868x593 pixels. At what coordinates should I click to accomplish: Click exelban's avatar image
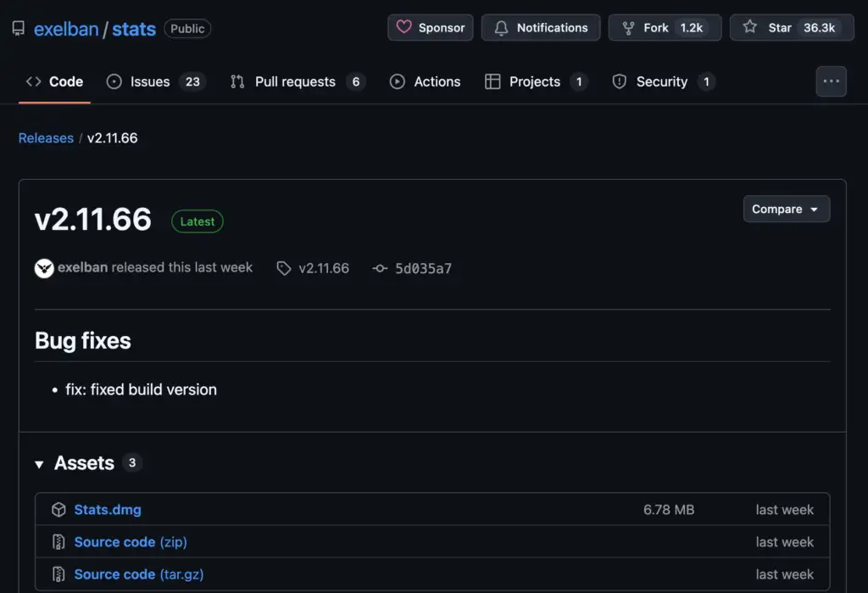(44, 268)
